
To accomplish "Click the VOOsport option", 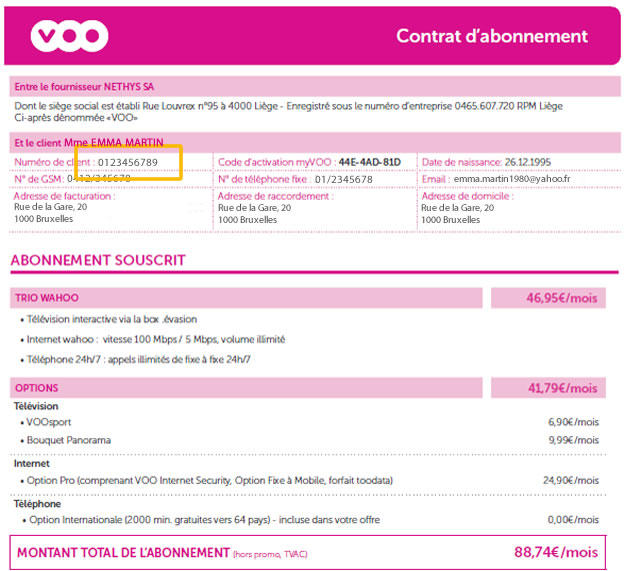I will click(x=49, y=422).
